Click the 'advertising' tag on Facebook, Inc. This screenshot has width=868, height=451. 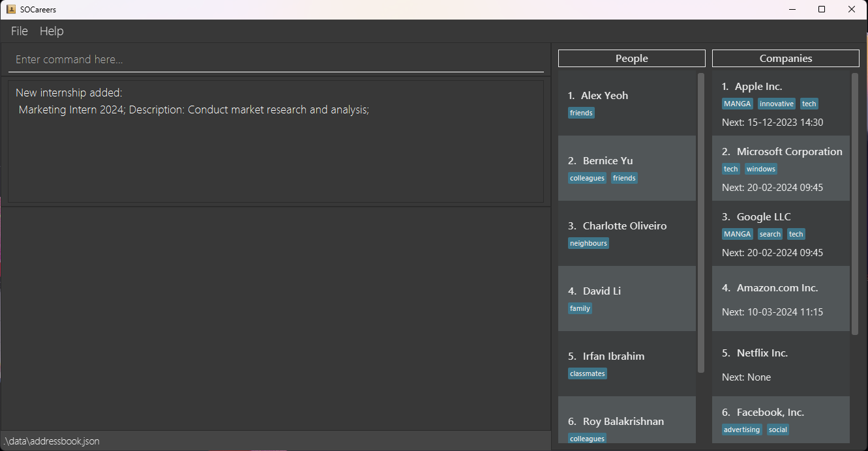click(741, 429)
